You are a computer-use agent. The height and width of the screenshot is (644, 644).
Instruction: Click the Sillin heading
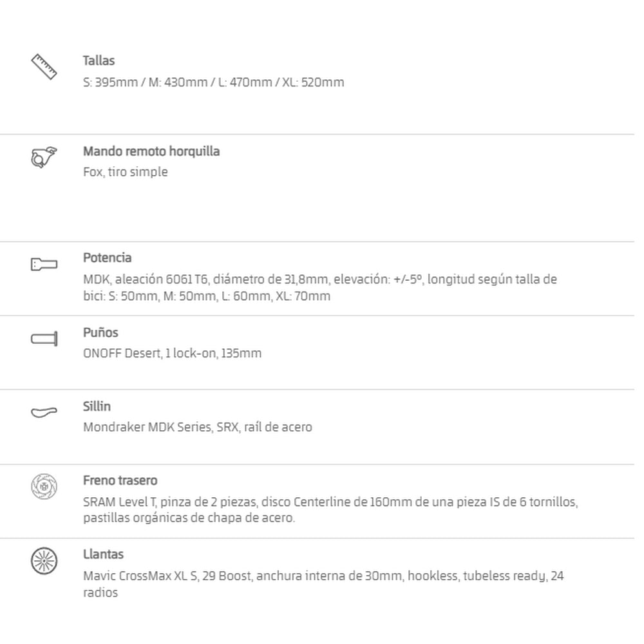click(97, 406)
